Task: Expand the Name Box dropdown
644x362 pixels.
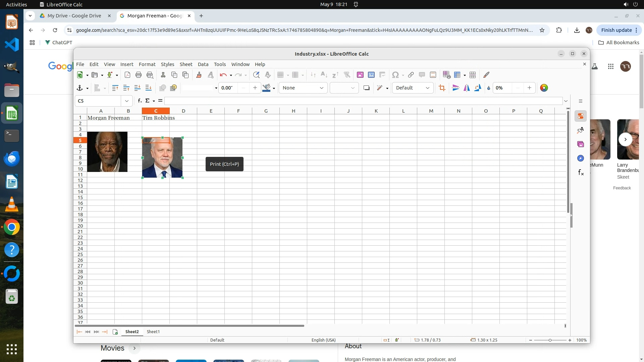Action: [x=127, y=101]
